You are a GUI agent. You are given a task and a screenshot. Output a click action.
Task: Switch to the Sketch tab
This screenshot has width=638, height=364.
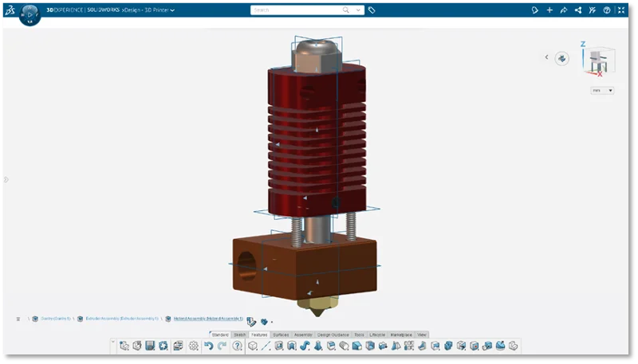click(239, 335)
